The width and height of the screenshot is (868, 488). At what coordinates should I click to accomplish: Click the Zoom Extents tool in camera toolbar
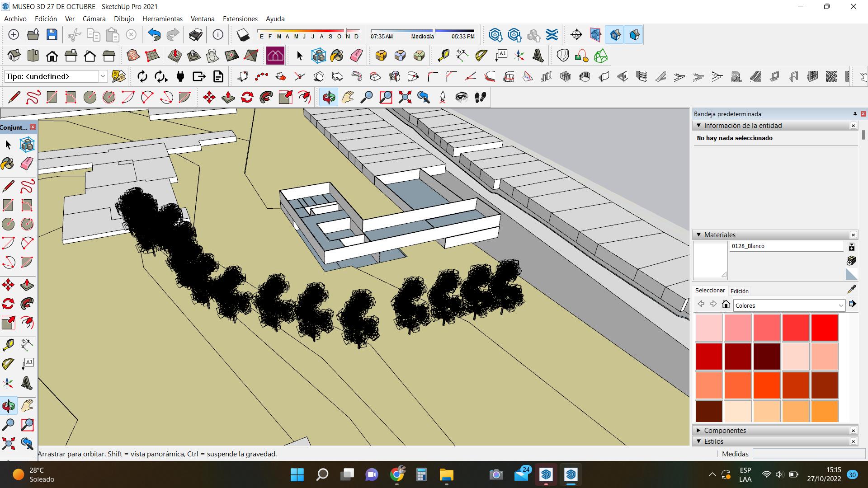click(x=405, y=97)
